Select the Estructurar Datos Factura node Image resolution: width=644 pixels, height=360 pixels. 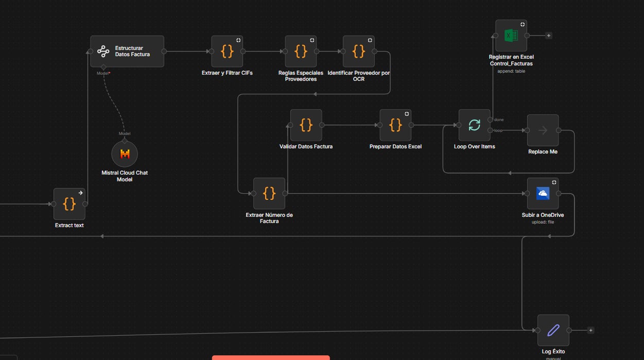127,52
